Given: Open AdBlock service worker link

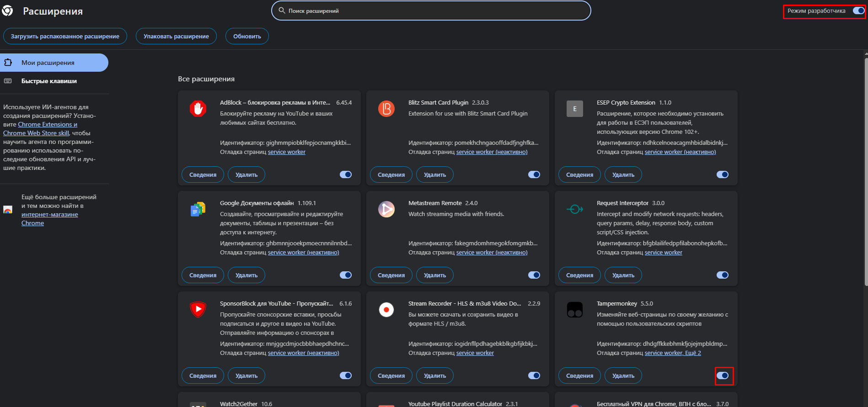Looking at the screenshot, I should point(287,152).
